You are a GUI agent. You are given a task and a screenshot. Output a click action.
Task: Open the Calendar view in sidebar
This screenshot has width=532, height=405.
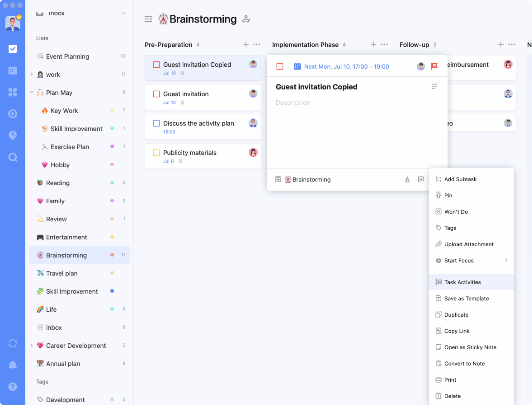point(13,70)
